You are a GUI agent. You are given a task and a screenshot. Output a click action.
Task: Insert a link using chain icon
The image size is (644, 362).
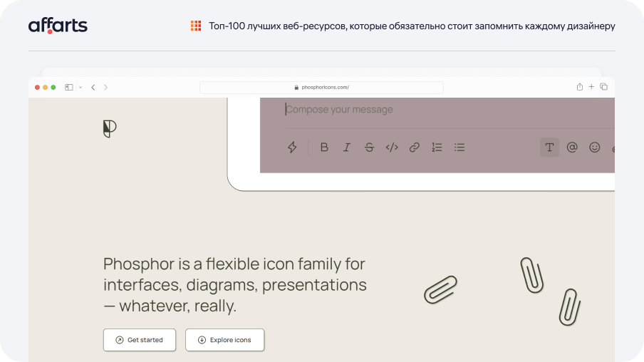[x=415, y=147]
